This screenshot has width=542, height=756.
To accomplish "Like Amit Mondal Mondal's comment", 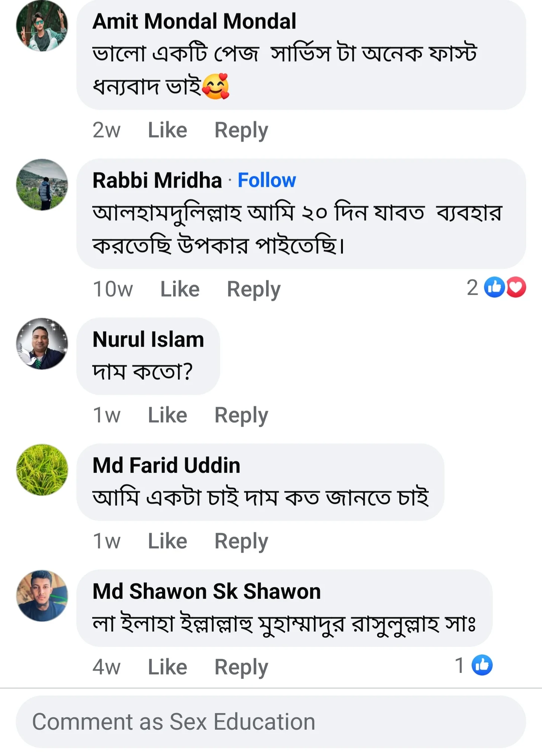I will (167, 129).
